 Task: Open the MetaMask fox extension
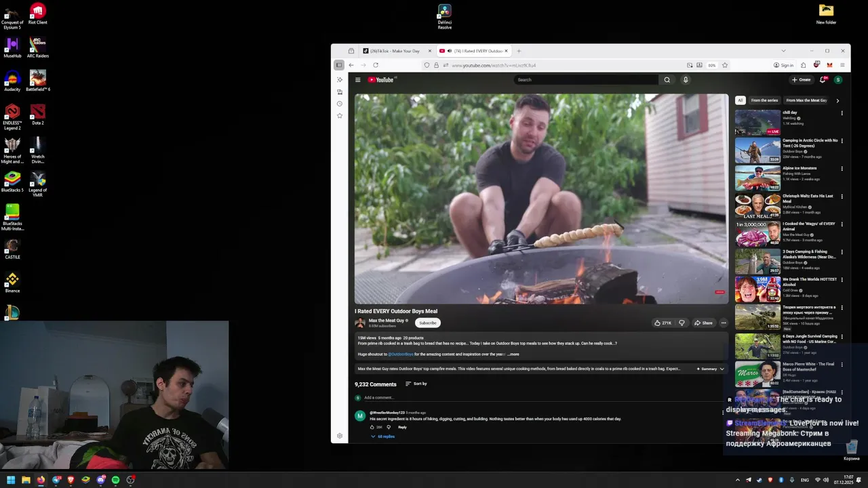click(x=829, y=65)
